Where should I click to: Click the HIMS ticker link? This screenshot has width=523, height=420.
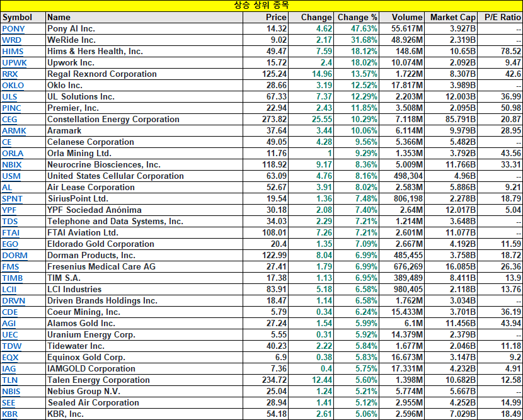13,52
